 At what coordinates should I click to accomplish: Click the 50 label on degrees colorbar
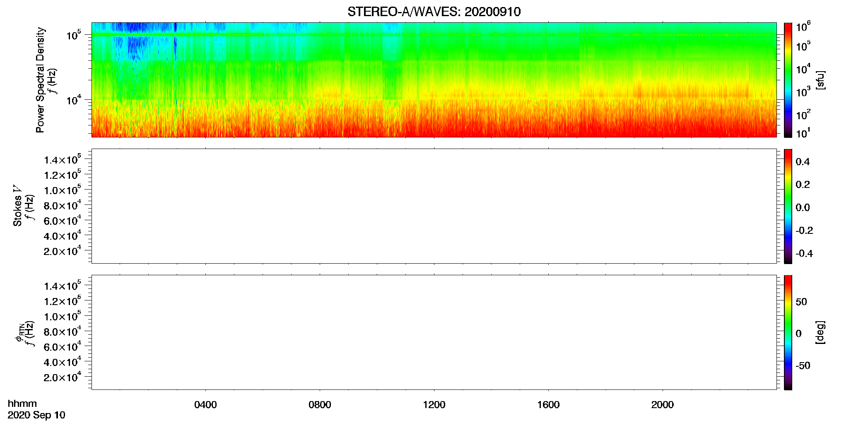(x=801, y=302)
